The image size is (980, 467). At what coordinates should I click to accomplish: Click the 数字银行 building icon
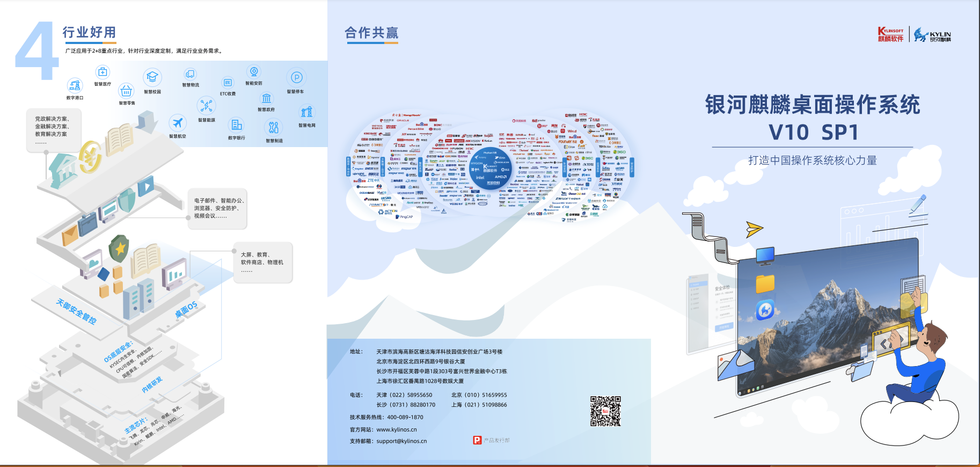click(236, 125)
